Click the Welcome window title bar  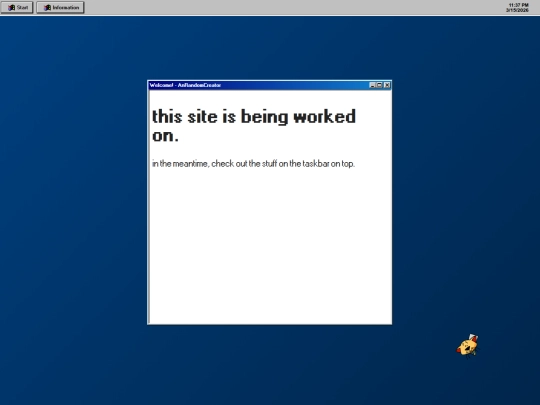(269, 85)
